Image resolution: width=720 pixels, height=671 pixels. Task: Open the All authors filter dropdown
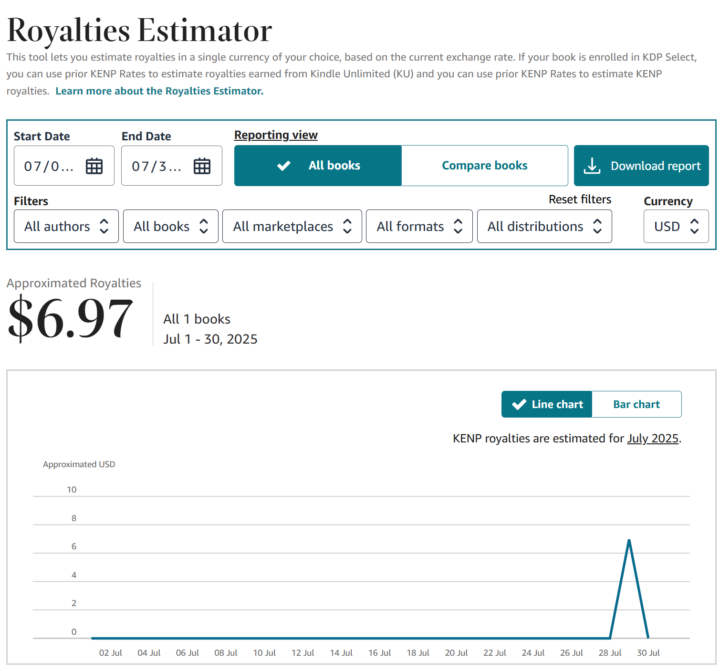click(x=66, y=226)
